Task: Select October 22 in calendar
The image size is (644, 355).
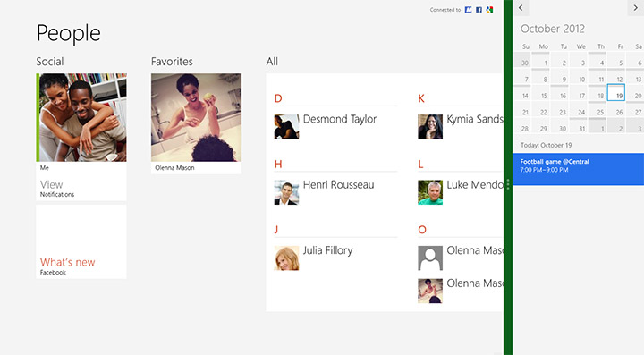Action: point(540,109)
